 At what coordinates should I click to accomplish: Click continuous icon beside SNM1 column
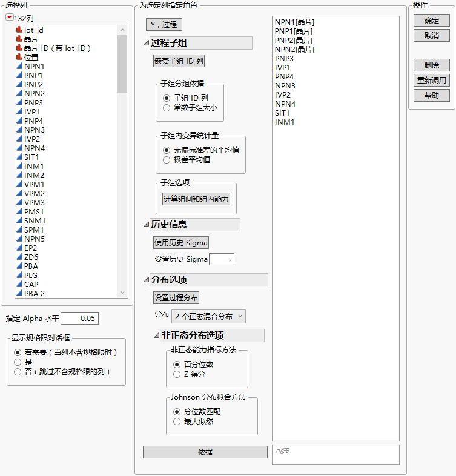coord(19,220)
